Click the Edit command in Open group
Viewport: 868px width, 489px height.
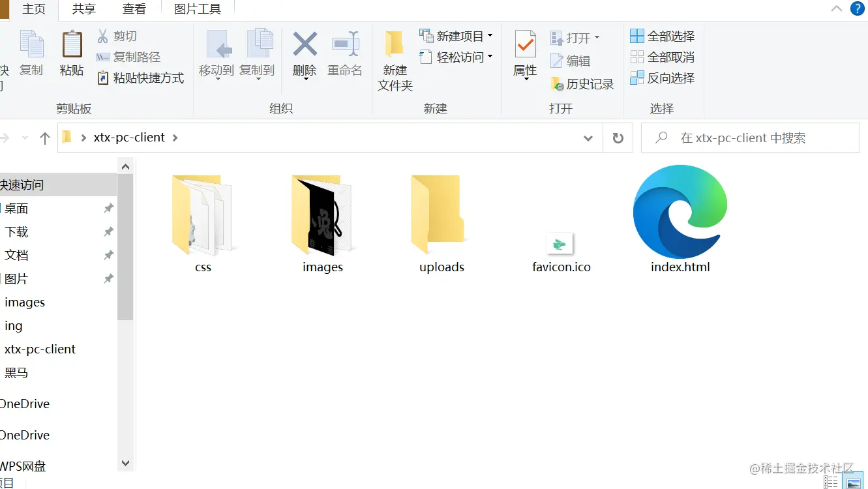coord(571,61)
